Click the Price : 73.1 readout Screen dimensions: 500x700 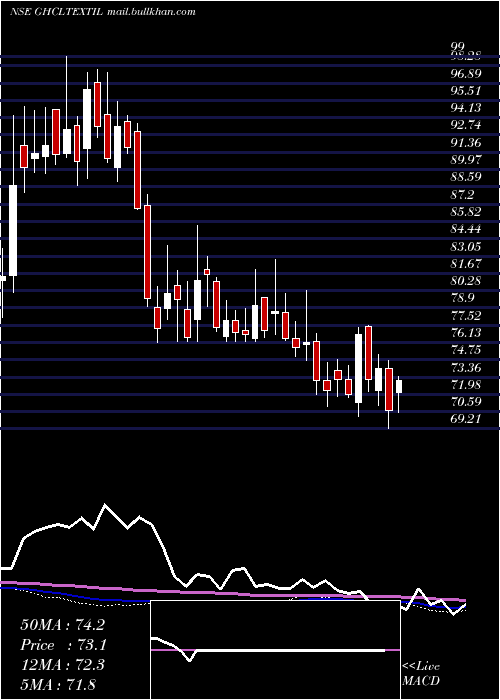pyautogui.click(x=63, y=645)
